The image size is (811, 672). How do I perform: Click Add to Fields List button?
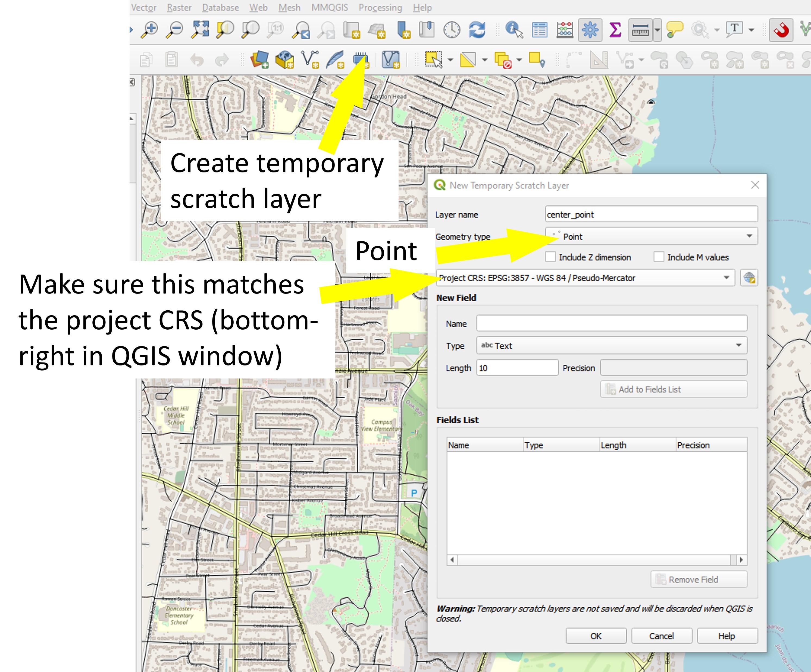[674, 389]
